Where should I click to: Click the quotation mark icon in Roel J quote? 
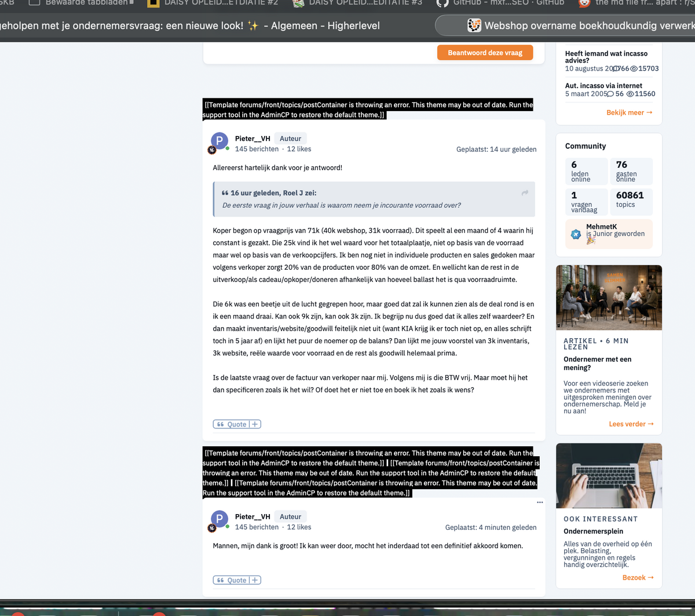pos(225,193)
